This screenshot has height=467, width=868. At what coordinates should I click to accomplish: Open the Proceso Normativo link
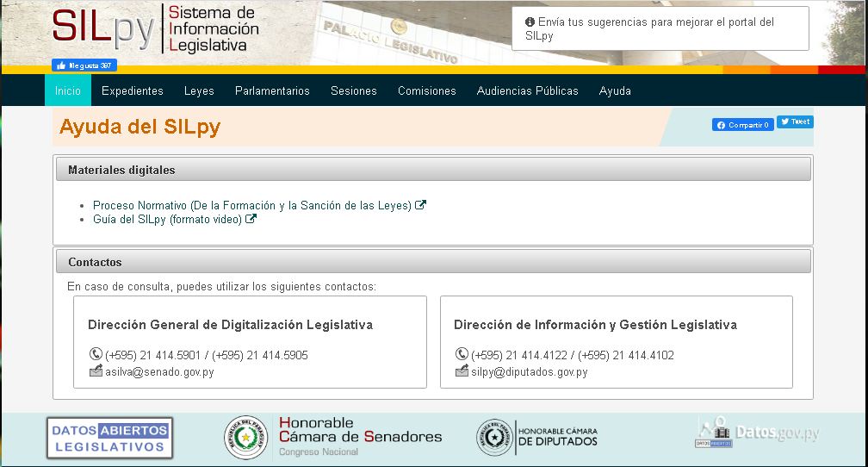(251, 206)
